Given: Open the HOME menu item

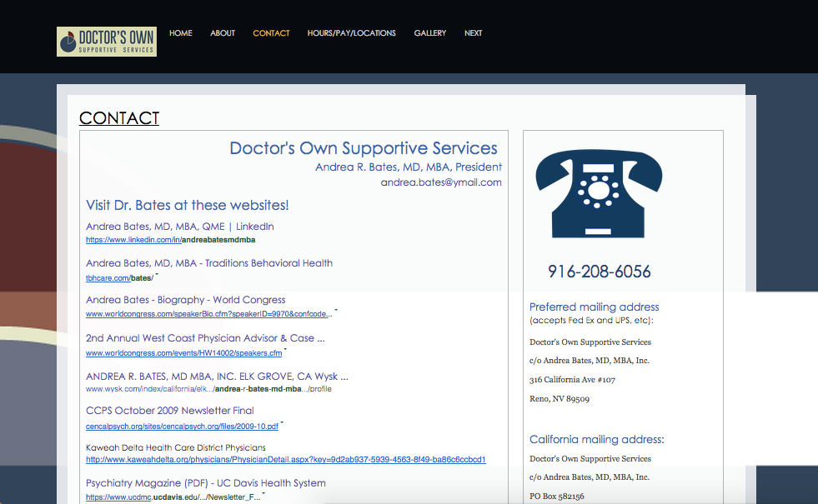Looking at the screenshot, I should [x=180, y=32].
